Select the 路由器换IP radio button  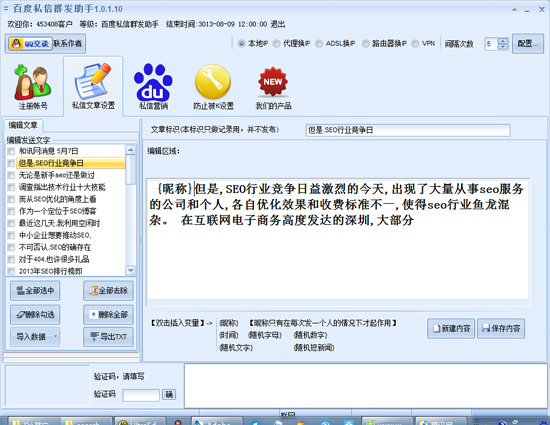point(366,43)
